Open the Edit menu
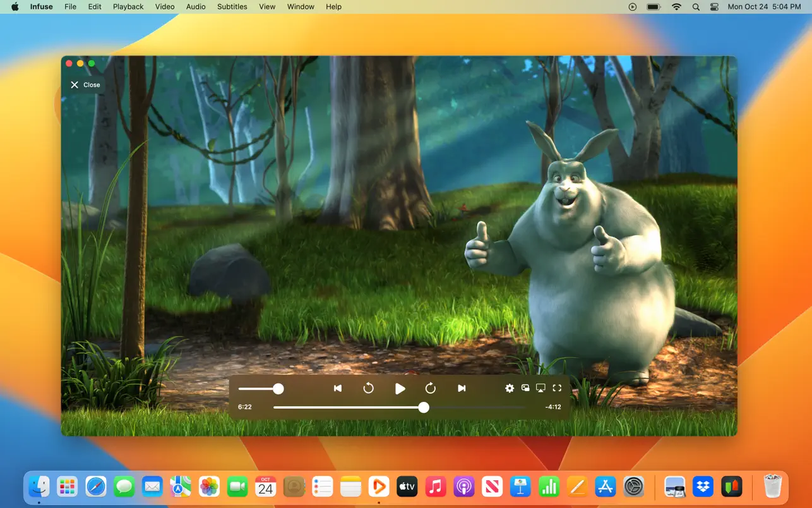812x508 pixels. click(x=95, y=7)
